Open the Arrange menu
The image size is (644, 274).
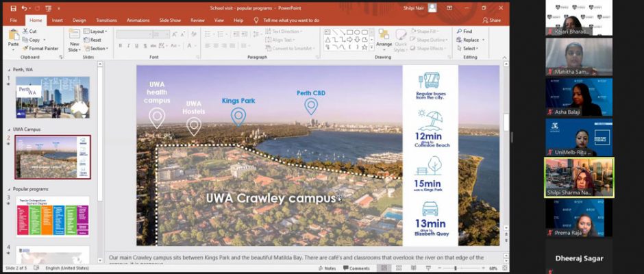pyautogui.click(x=384, y=40)
